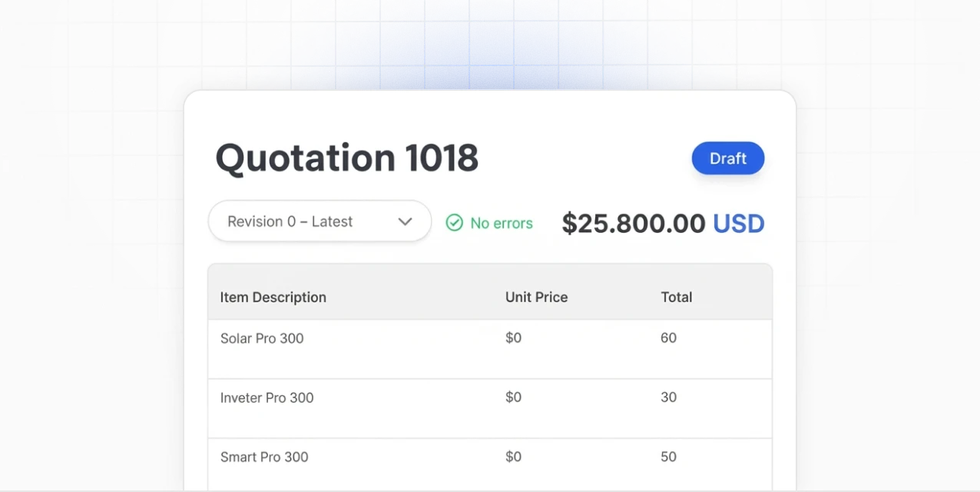This screenshot has height=492, width=980.
Task: Click the Smart Pro 300 unit price
Action: click(513, 457)
